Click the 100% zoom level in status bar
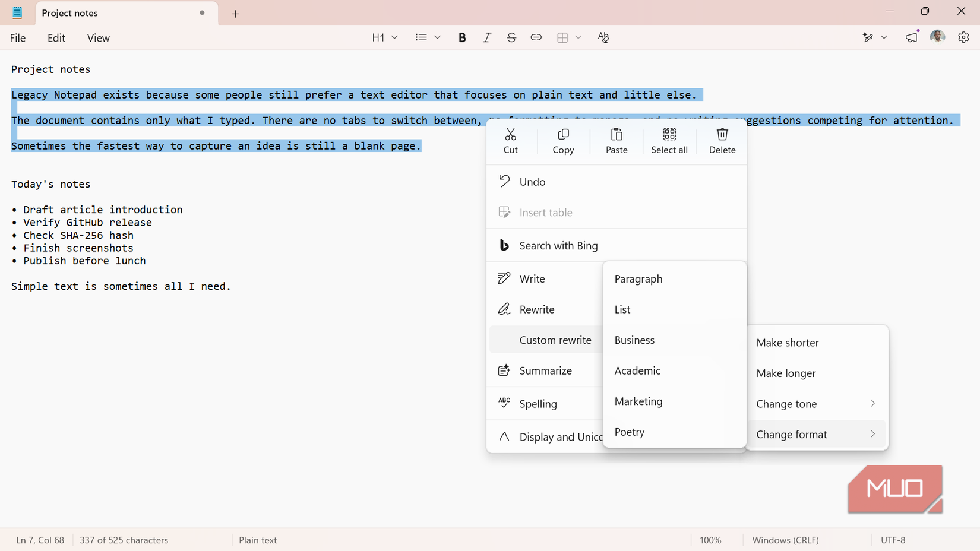The width and height of the screenshot is (980, 551). coord(710,540)
